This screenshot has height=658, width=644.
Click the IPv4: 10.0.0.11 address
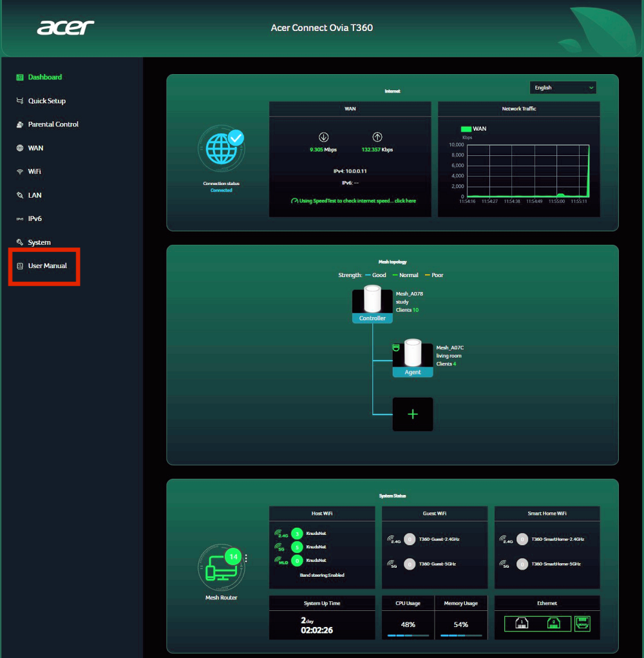[x=350, y=171]
